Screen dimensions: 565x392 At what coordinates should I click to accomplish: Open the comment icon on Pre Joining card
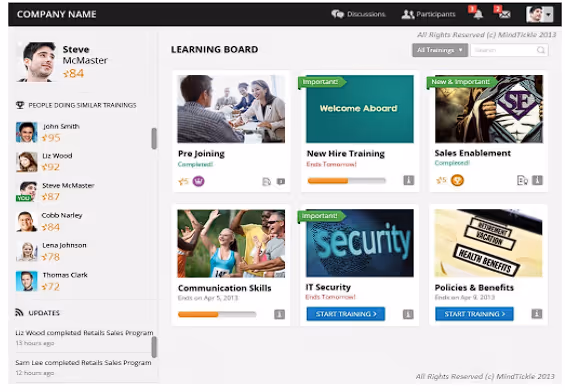[281, 181]
